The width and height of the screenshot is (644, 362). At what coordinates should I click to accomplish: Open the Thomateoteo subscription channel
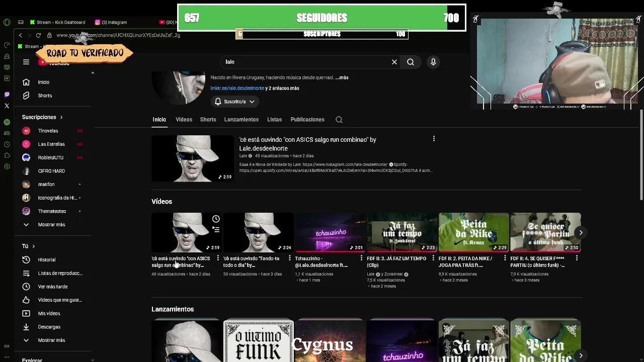click(52, 211)
